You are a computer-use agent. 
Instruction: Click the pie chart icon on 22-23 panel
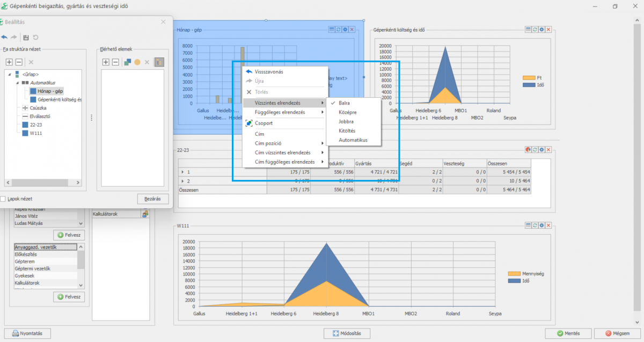click(528, 150)
